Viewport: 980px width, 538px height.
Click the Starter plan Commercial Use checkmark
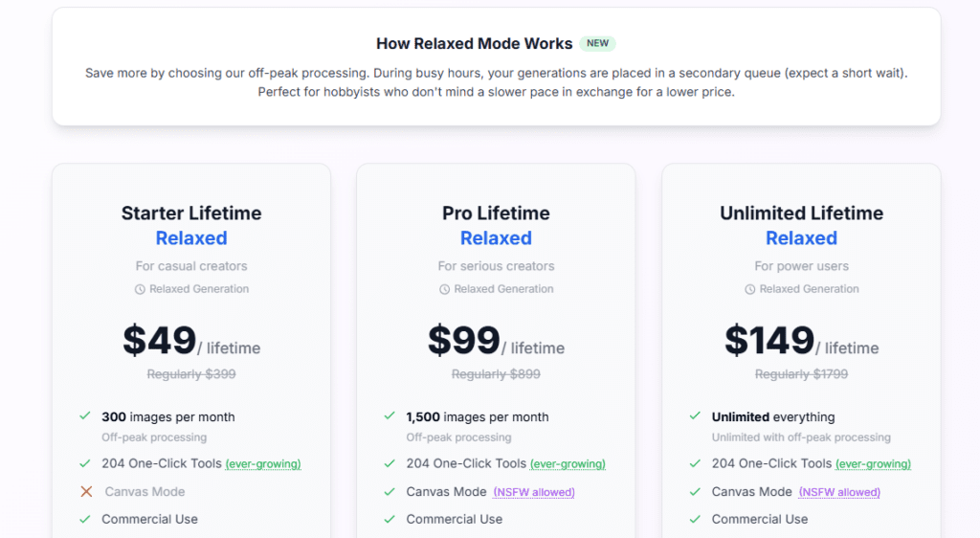coord(85,519)
